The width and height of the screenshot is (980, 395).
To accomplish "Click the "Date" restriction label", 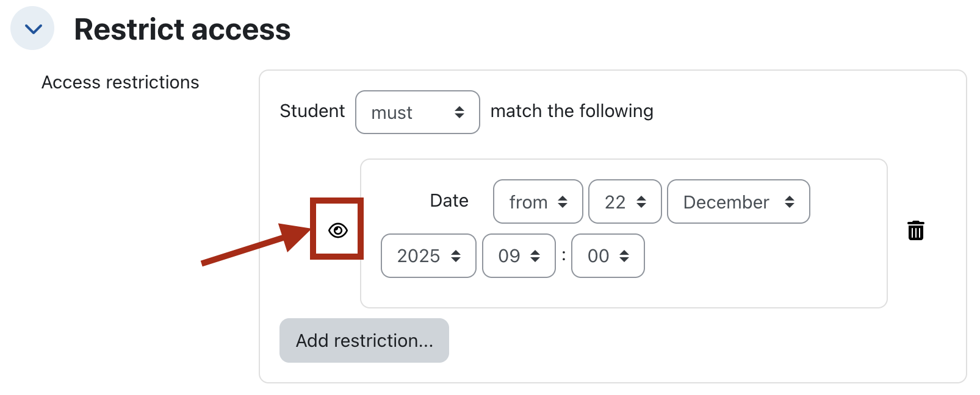I will [449, 201].
